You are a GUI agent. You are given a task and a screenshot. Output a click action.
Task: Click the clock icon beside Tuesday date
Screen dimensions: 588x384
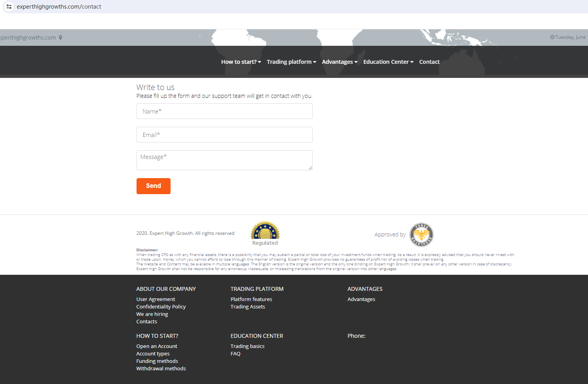[x=552, y=37]
